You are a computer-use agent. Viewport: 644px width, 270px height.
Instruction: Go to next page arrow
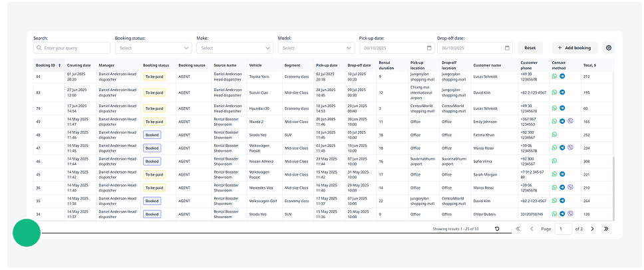[x=592, y=229]
